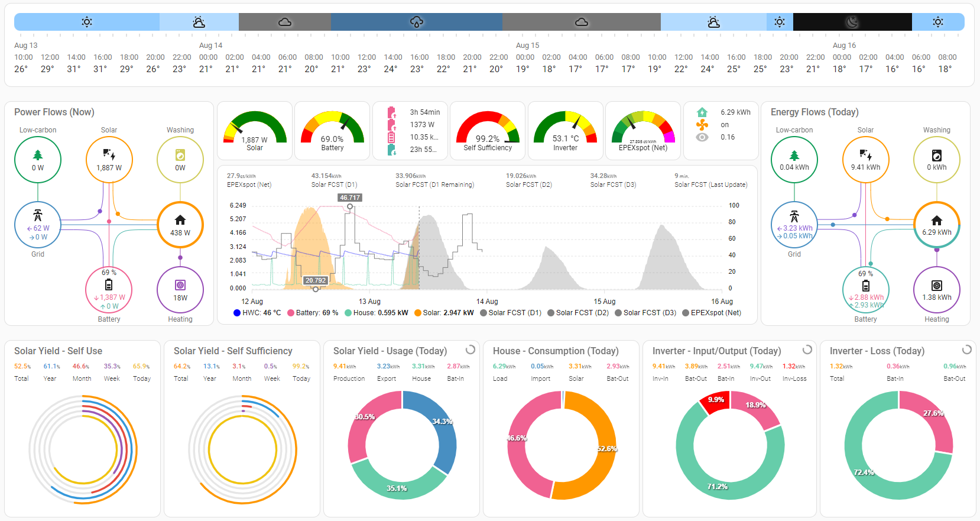This screenshot has width=980, height=521.
Task: Click the 0.96 kWh Bat-Out value in Inverter Loss
Action: tap(955, 366)
